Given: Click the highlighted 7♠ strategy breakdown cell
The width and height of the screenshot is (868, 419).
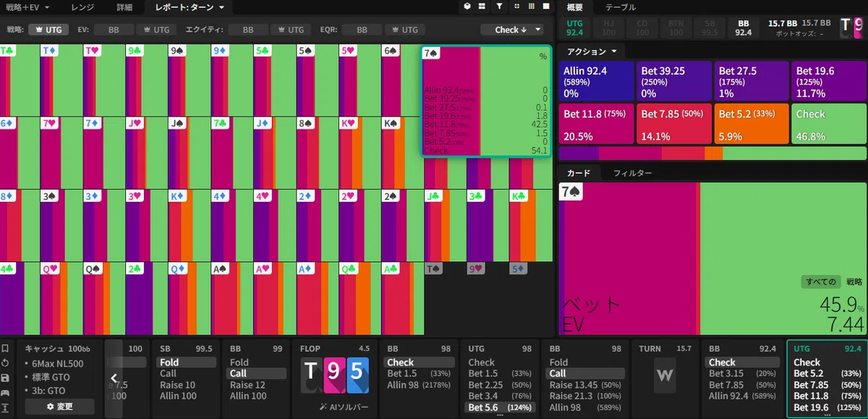Looking at the screenshot, I should [x=486, y=101].
